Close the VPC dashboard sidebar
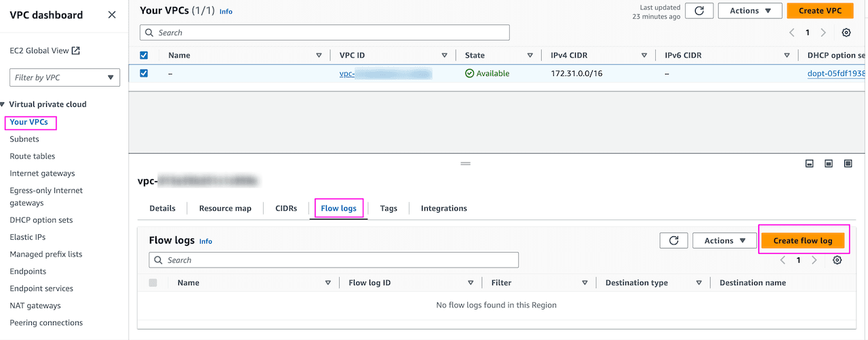The height and width of the screenshot is (340, 868). click(112, 15)
